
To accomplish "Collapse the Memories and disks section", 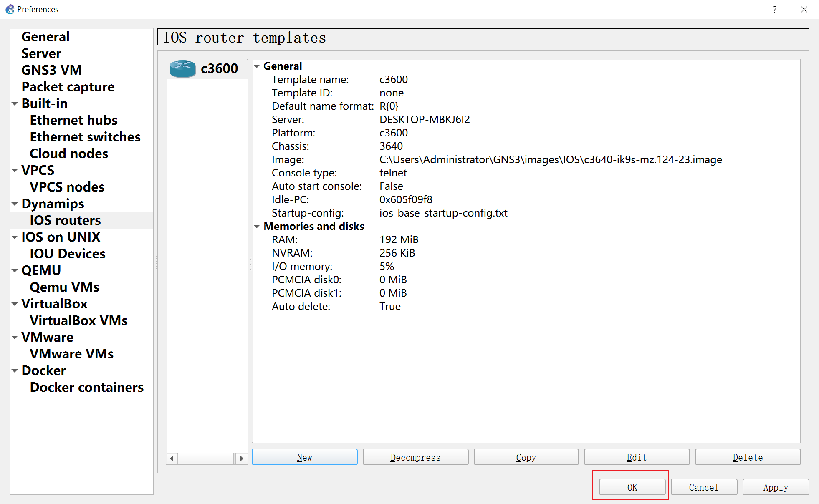I will pyautogui.click(x=257, y=227).
